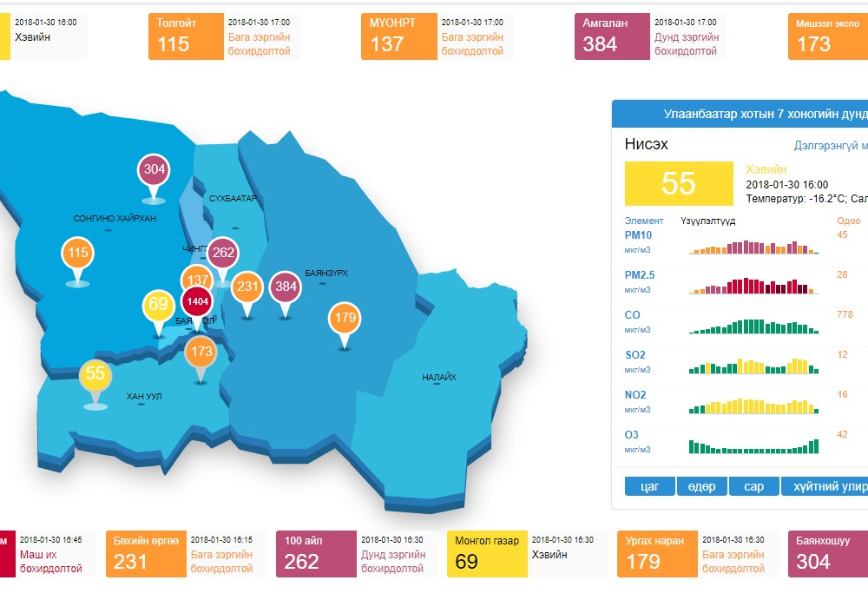Click the PM2.5 bar chart
This screenshot has width=868, height=600.
(x=754, y=286)
